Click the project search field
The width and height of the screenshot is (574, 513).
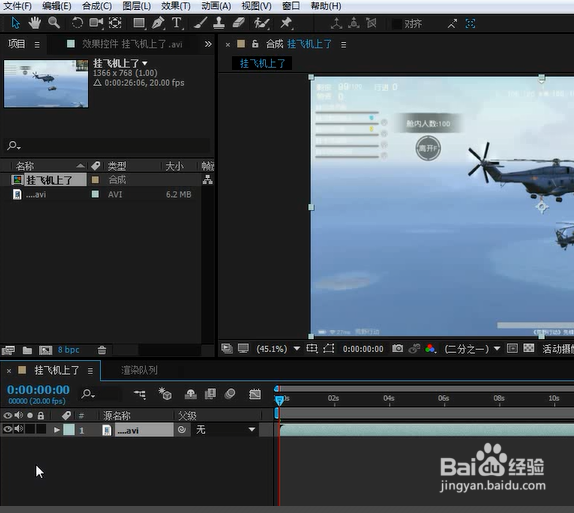coord(108,146)
